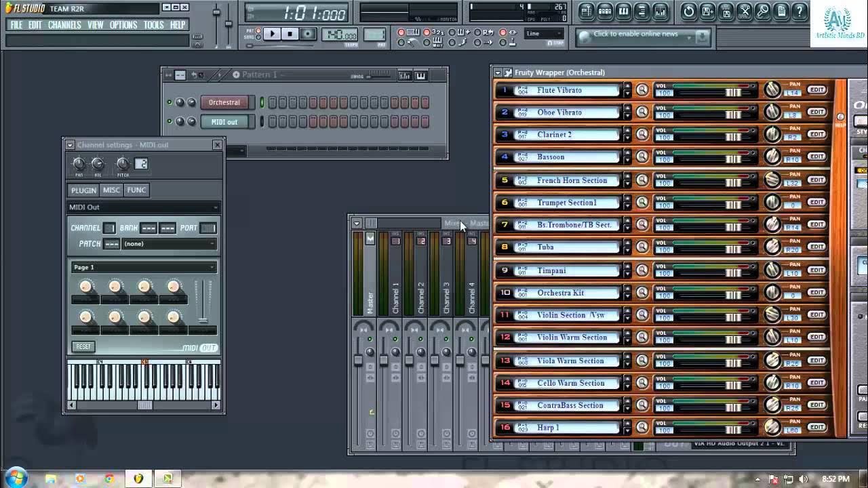Viewport: 868px width, 488px height.
Task: Click the Channel settings PITCH knob
Action: pyautogui.click(x=123, y=164)
